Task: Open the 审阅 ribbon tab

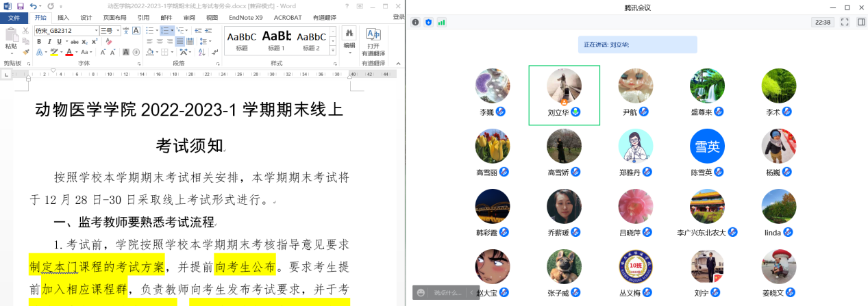Action: (189, 18)
